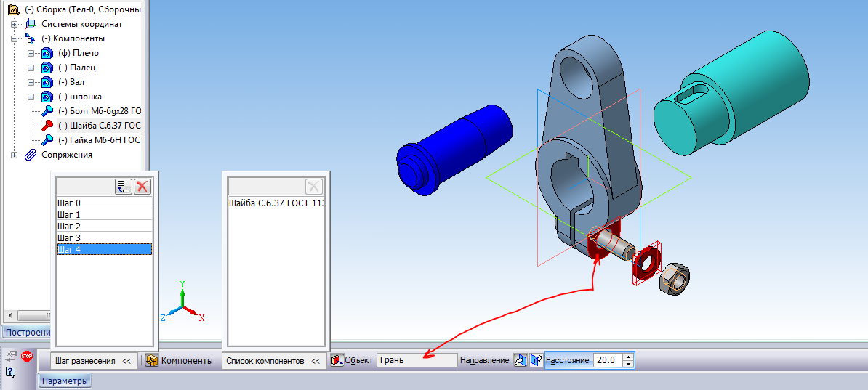Expand the Системы координат node
The height and width of the screenshot is (390, 868).
pos(14,24)
